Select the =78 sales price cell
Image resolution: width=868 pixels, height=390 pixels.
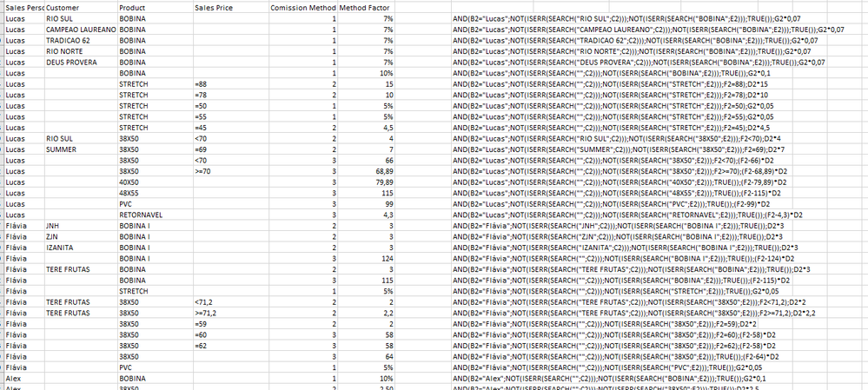click(x=231, y=96)
